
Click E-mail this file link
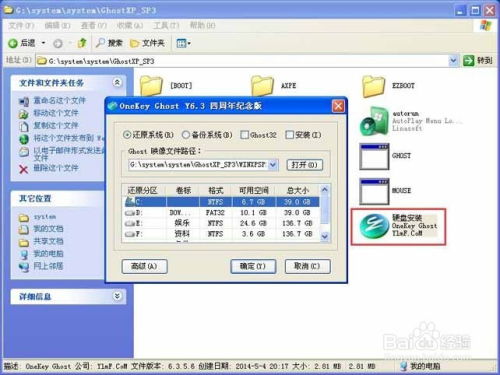pyautogui.click(x=69, y=154)
